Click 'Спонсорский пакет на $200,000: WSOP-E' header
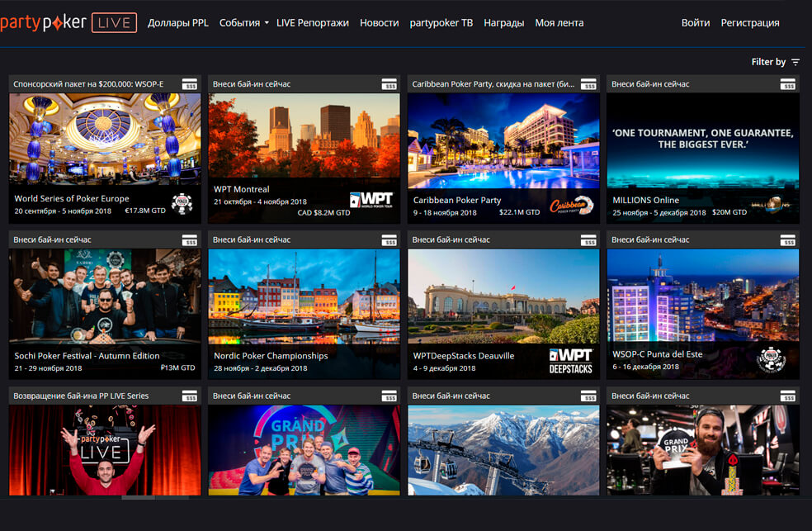The height and width of the screenshot is (531, 812). pos(88,84)
